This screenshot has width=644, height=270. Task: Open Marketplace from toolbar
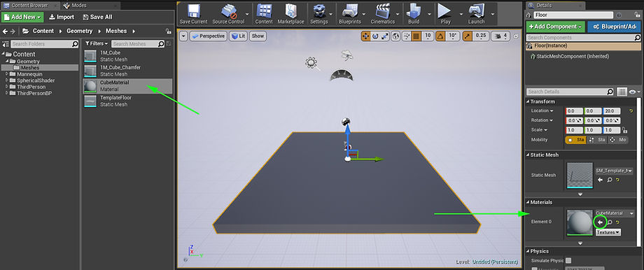[290, 15]
